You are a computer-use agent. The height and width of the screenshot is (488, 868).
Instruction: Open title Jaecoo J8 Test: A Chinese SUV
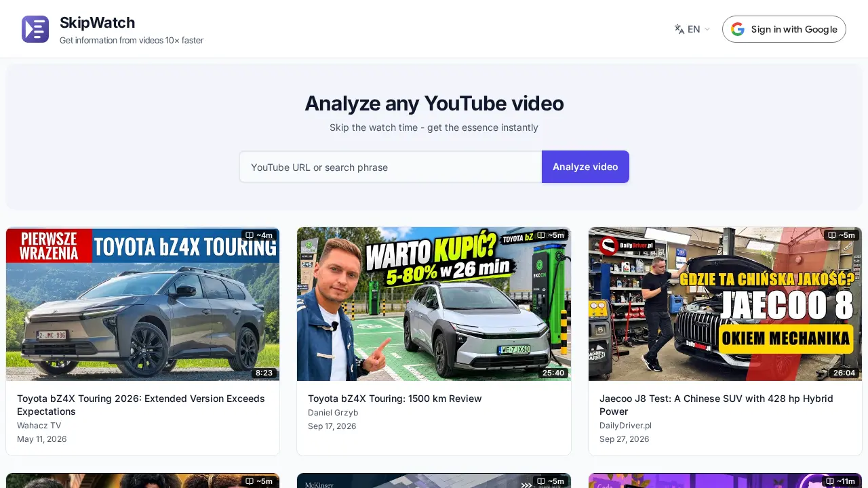click(716, 405)
